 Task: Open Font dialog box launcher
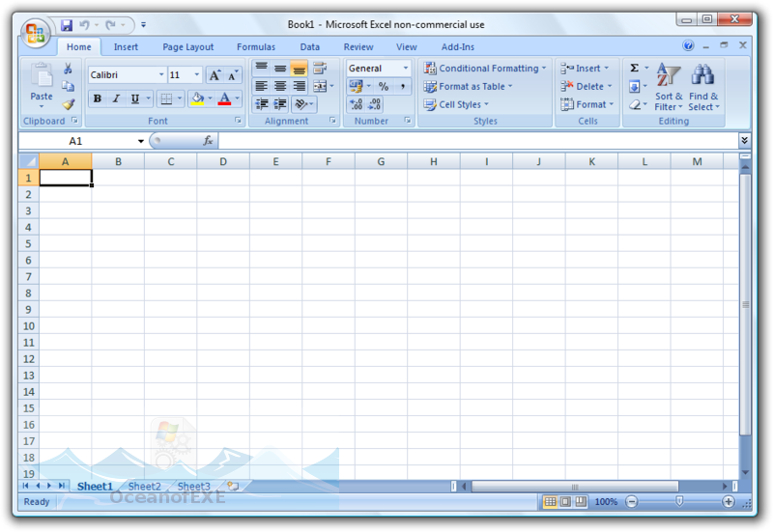click(x=238, y=121)
